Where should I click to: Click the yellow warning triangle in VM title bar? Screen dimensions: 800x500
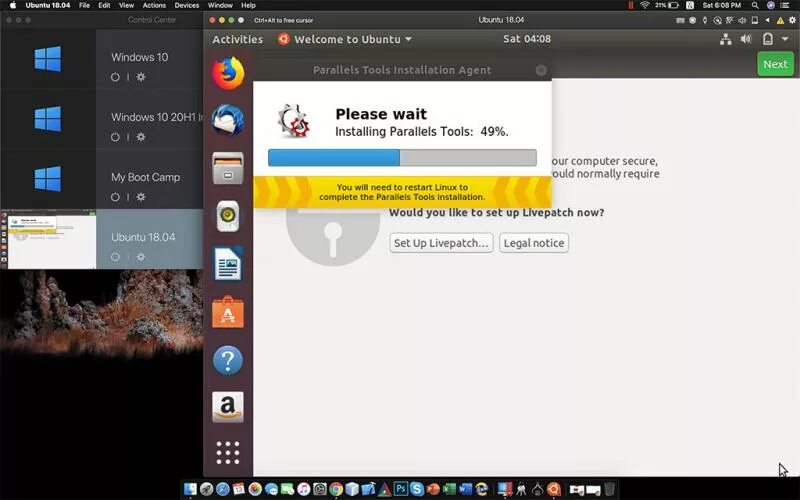(780, 20)
